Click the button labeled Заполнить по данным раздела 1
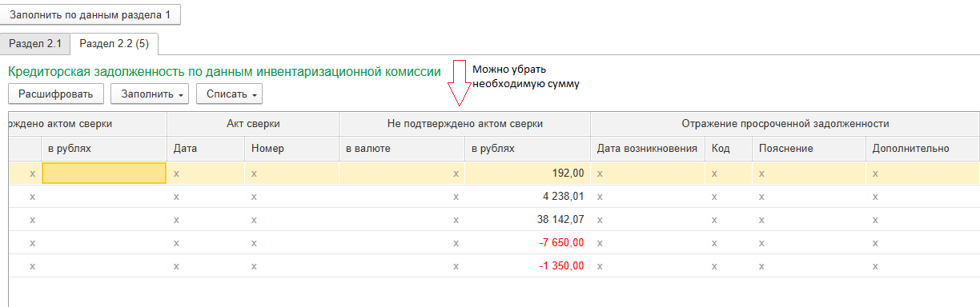Viewport: 980px width, 307px height. click(90, 15)
